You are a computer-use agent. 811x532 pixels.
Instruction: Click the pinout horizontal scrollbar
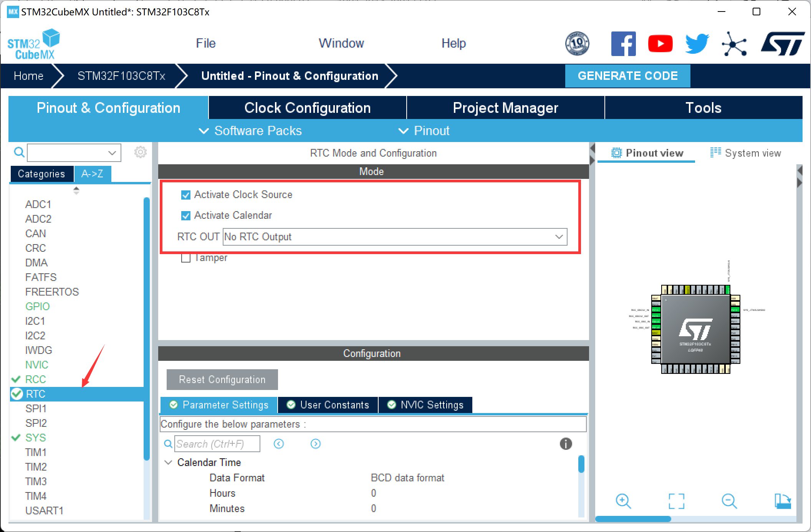633,519
